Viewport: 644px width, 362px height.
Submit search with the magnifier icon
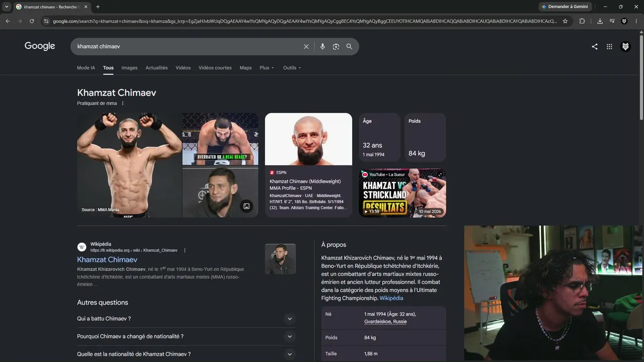coord(349,46)
